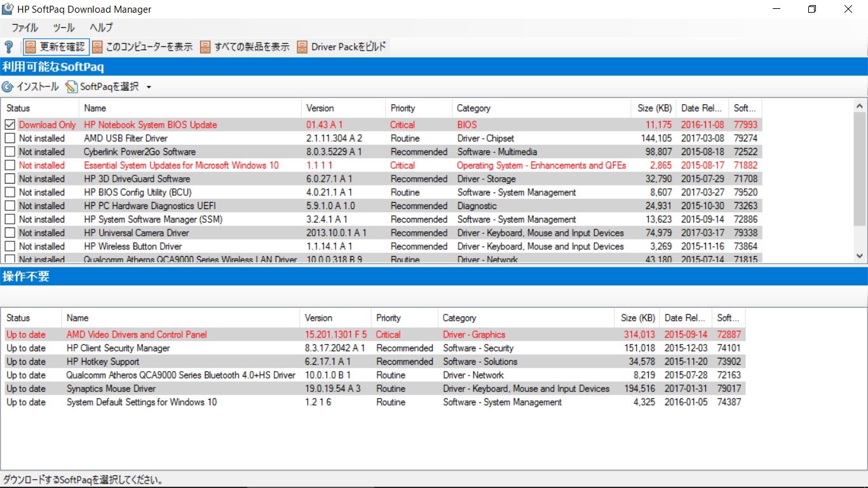Sort up-to-date list by Name header
Screen dimensions: 868x488
[x=180, y=318]
